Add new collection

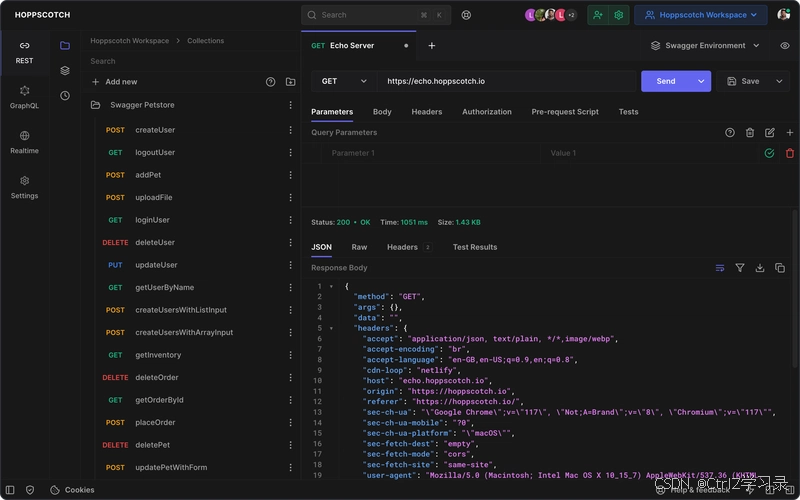pos(114,82)
